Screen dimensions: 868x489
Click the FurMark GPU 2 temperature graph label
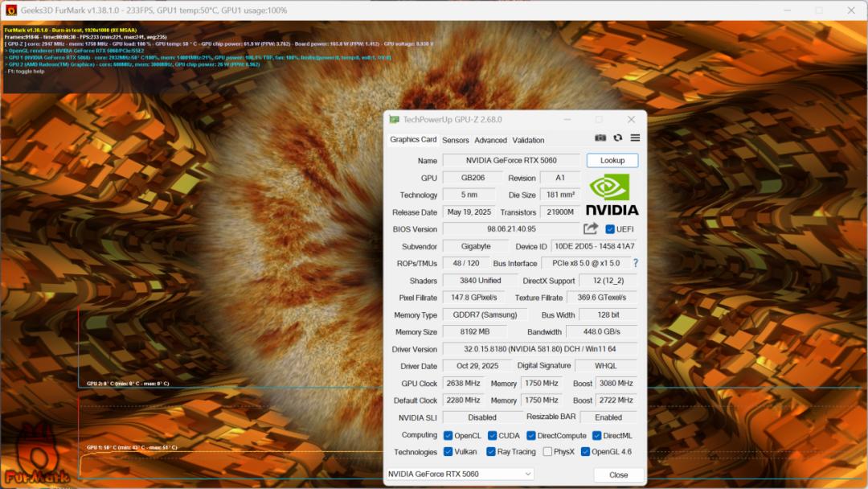tap(128, 383)
